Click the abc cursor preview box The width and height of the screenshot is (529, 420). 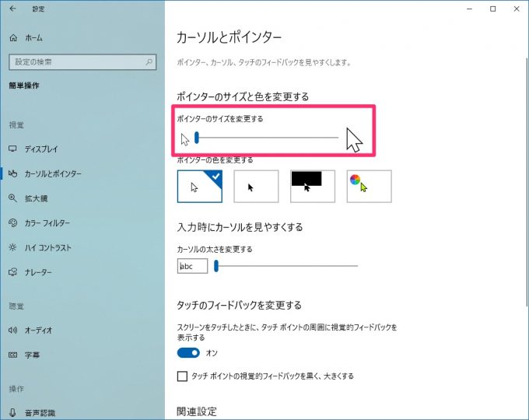pos(192,266)
